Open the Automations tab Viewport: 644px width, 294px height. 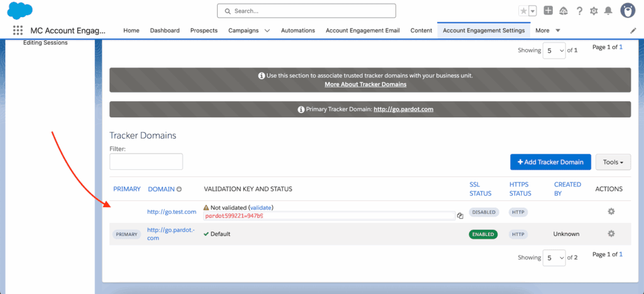pos(297,30)
